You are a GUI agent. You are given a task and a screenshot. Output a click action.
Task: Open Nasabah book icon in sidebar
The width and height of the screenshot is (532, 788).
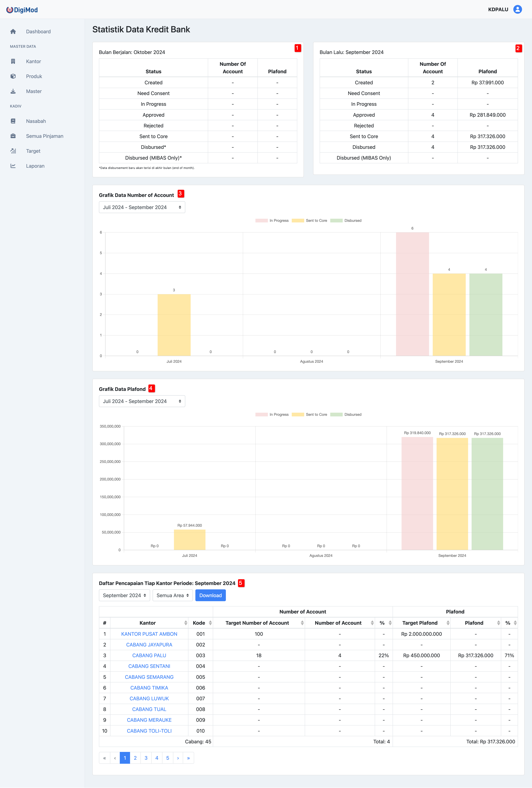[13, 121]
